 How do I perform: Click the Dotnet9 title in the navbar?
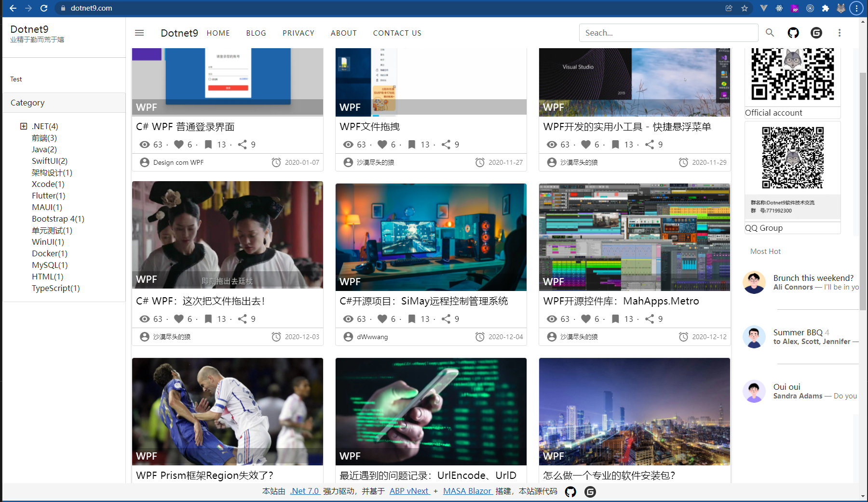tap(179, 33)
